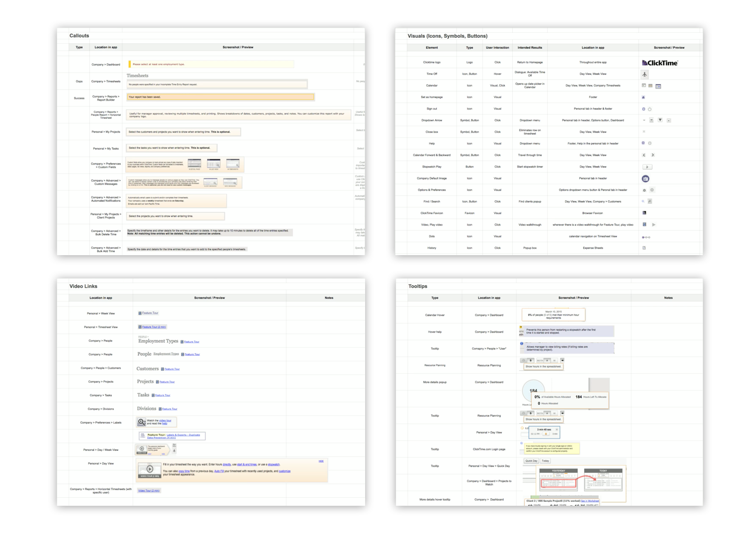
Task: Click the magnifier icon in Preferences > Labels preview
Action: click(x=142, y=422)
